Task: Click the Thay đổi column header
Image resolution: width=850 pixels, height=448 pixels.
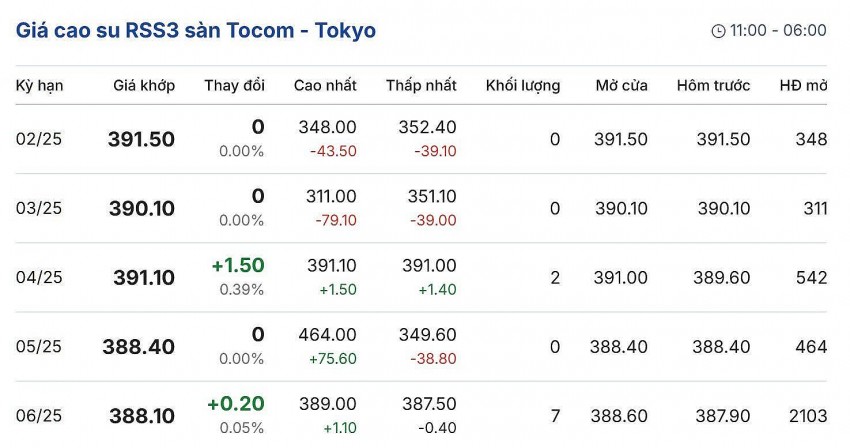Action: click(x=234, y=86)
